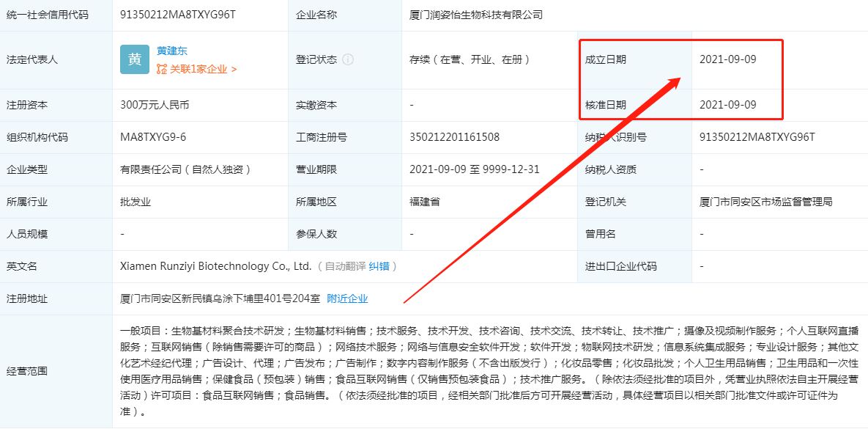The image size is (868, 429).
Task: Click registration status 存续（在营、开业、在册）
Action: pyautogui.click(x=470, y=59)
